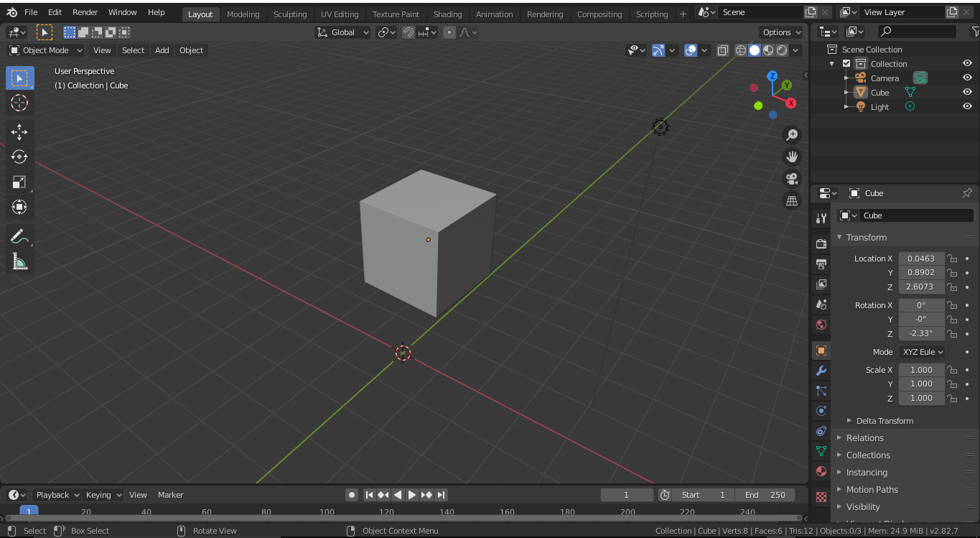Expand the Camera row in outliner
Viewport: 980px width, 538px height.
(x=847, y=78)
